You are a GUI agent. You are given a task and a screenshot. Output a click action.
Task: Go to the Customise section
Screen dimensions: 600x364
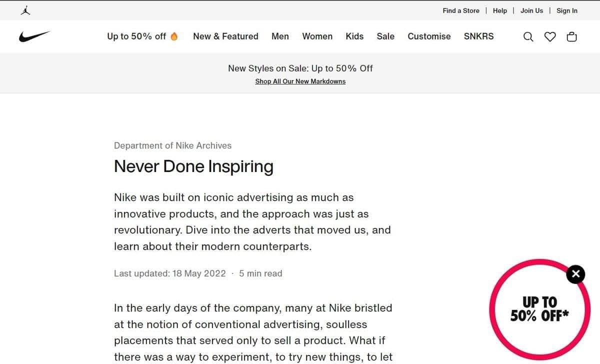click(x=429, y=36)
